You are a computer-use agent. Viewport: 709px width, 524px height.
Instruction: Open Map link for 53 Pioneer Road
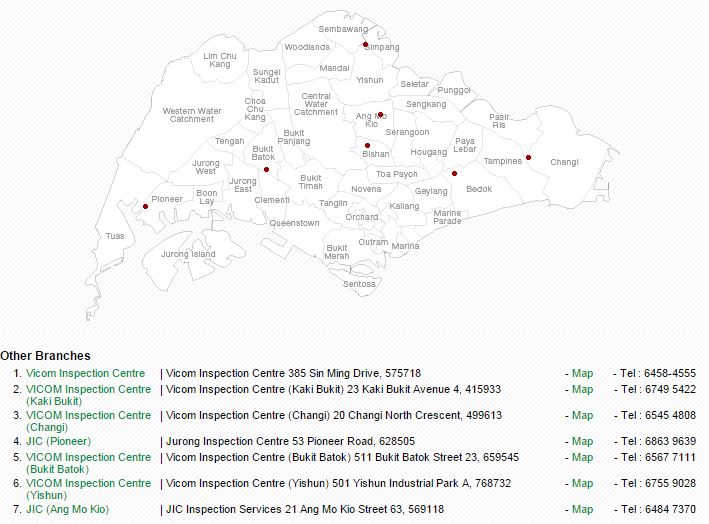(582, 441)
